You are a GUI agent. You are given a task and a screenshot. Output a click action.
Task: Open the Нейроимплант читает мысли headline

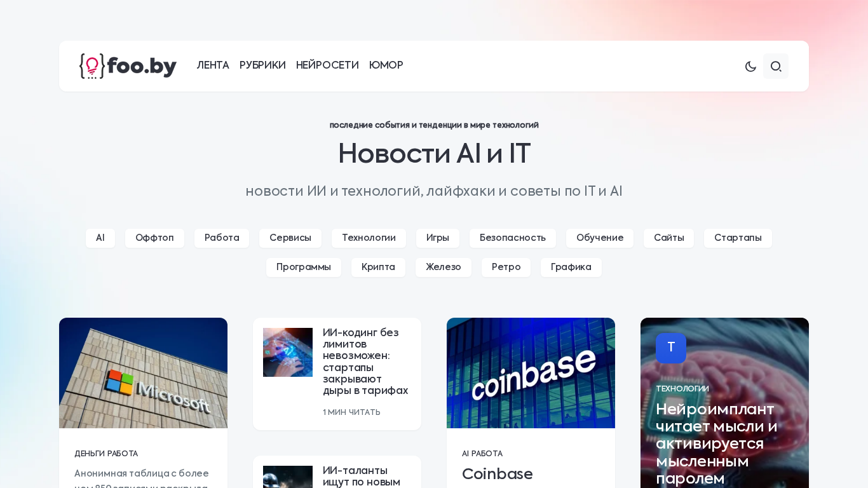click(717, 444)
